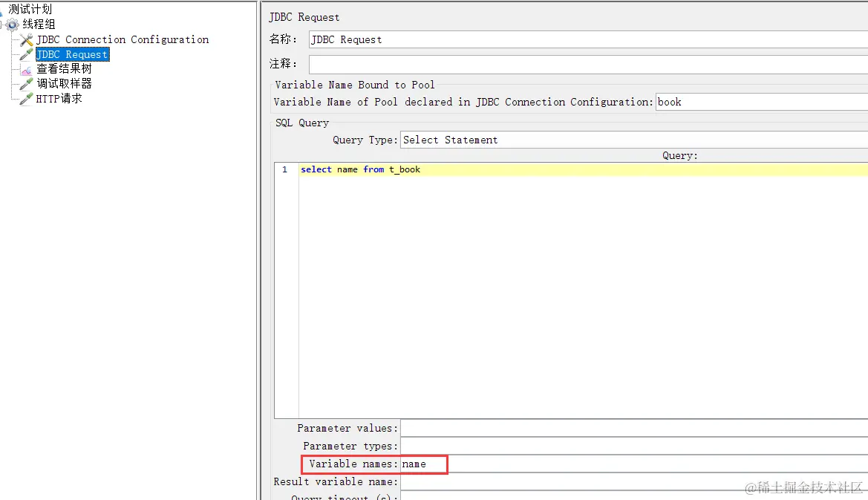This screenshot has height=500, width=868.
Task: Select the 线程组 tree node
Action: (x=39, y=25)
